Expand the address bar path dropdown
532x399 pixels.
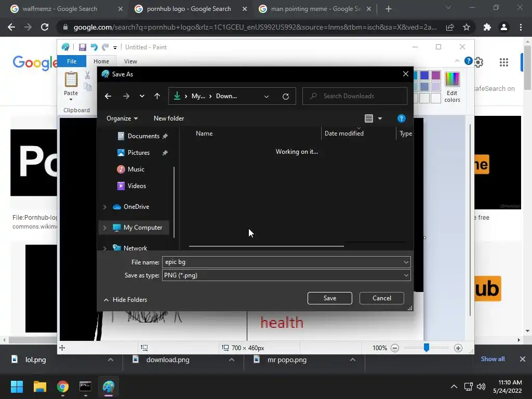[x=267, y=96]
